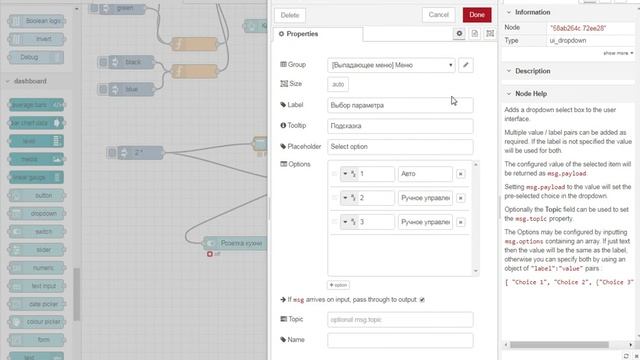Select the bar chart data node
The height and width of the screenshot is (360, 640).
37,123
